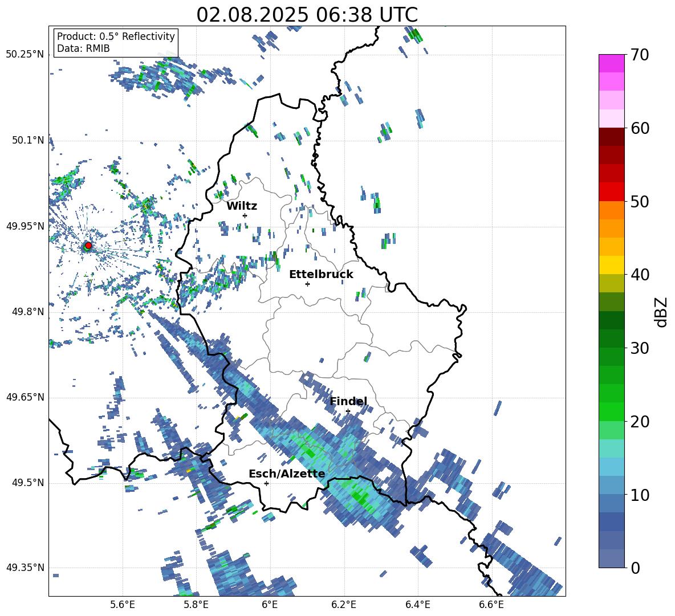Screen dimensions: 675x616
Task: Click the red radar site marker
Action: 88,246
